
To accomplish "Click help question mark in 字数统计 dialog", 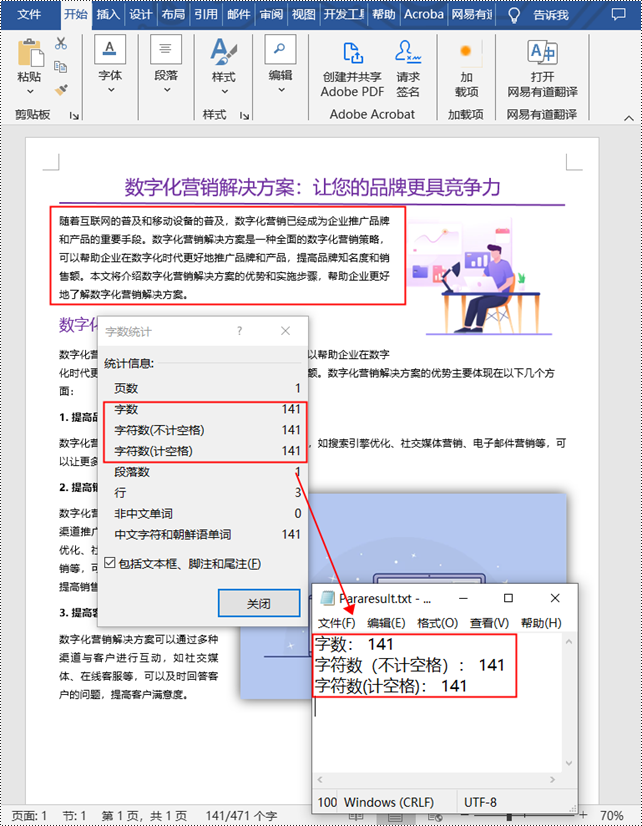I will click(x=240, y=331).
